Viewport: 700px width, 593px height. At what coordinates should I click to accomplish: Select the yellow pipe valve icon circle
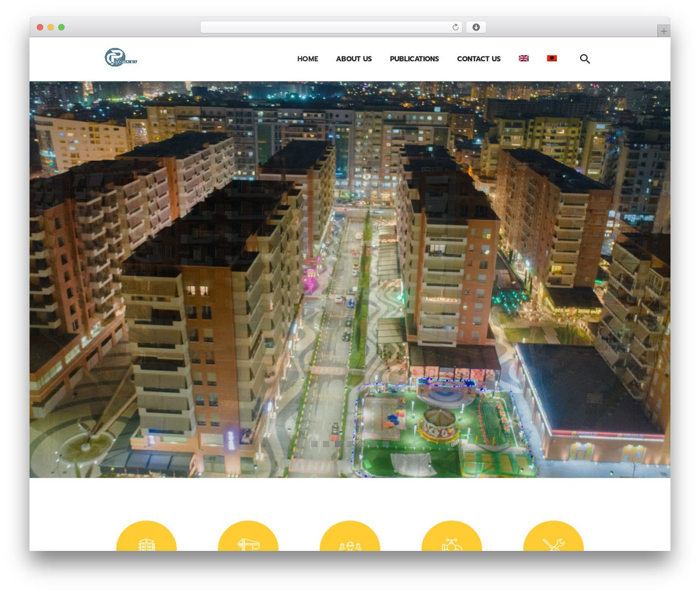pos(452,536)
